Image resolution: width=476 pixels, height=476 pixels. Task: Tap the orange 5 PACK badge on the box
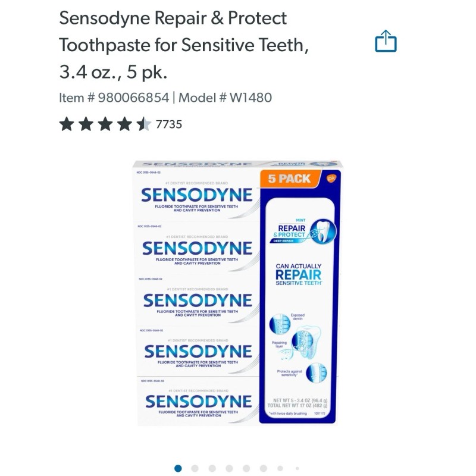[290, 178]
